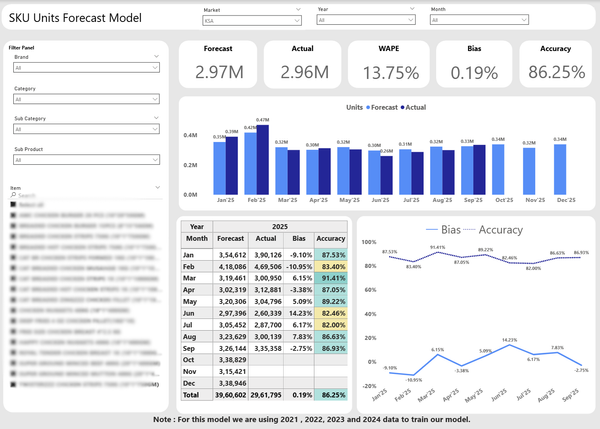600x429 pixels.
Task: Collapse the Item slicer header chevron
Action: [x=157, y=187]
